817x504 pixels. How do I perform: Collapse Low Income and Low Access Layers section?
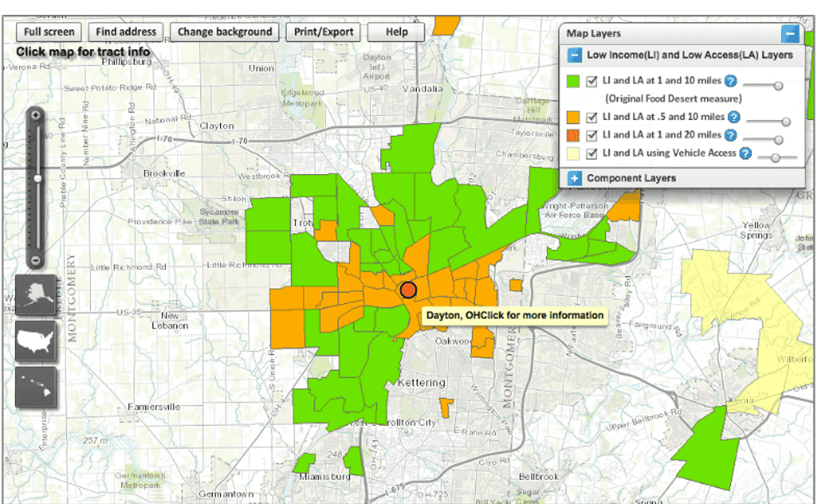click(x=574, y=55)
